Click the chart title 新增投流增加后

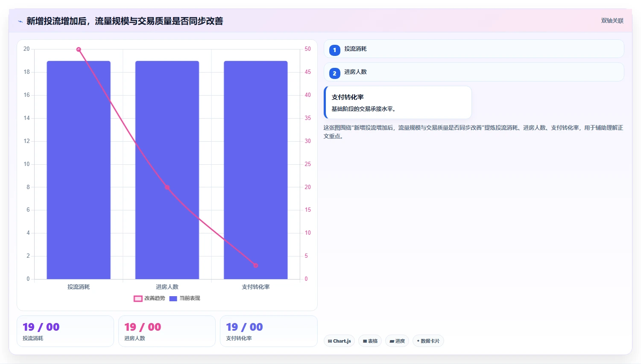125,21
